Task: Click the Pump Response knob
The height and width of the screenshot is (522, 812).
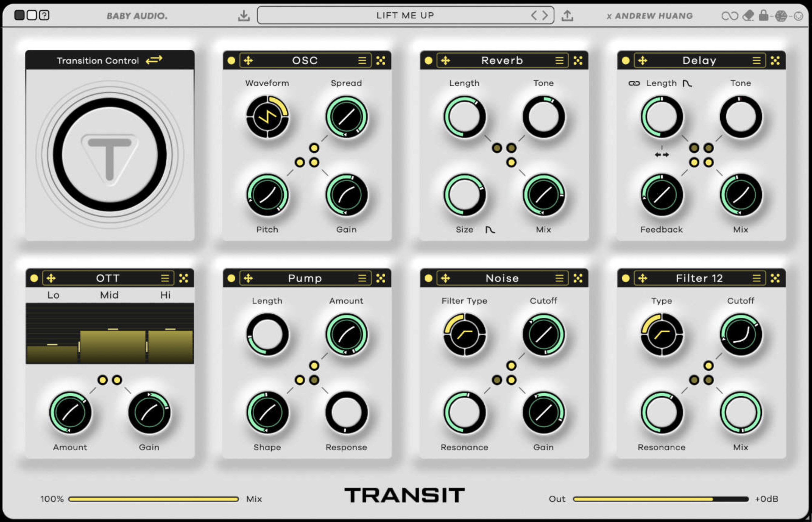Action: tap(346, 413)
